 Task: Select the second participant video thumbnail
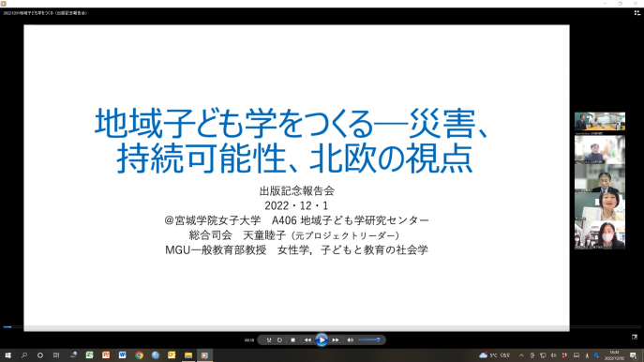pyautogui.click(x=600, y=150)
